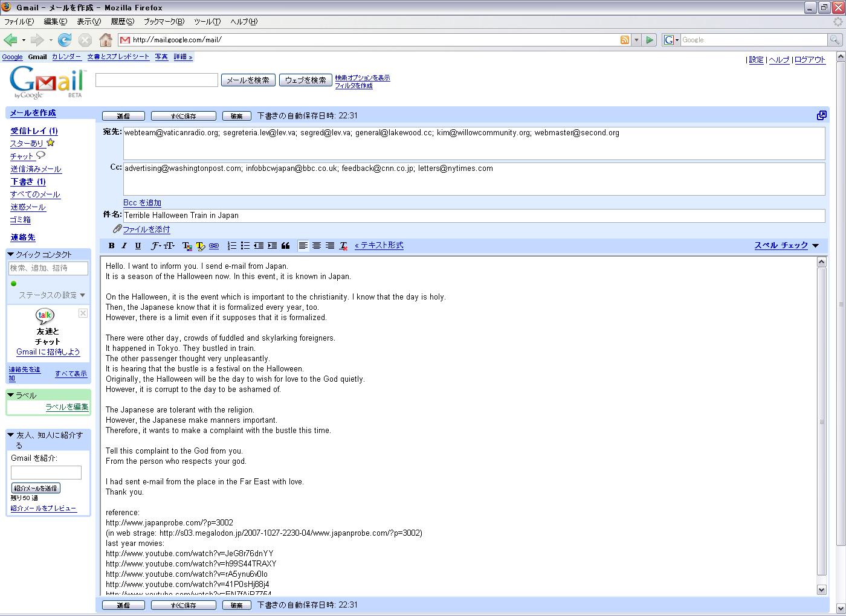Apply italic formatting in compose toolbar

124,246
